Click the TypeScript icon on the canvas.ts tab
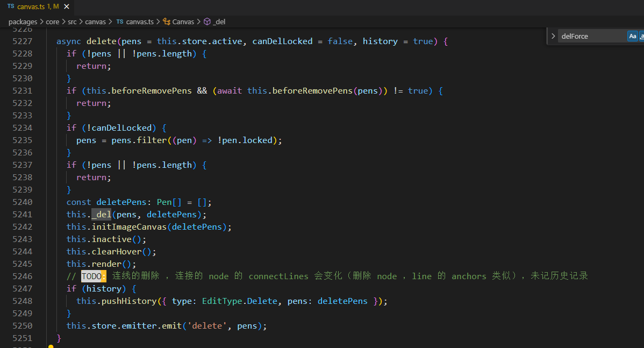 [11, 6]
